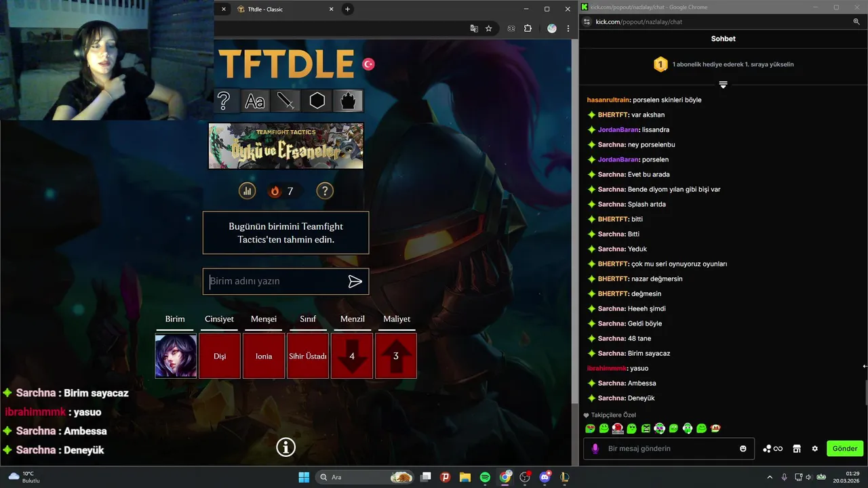Image resolution: width=868 pixels, height=488 pixels.
Task: Click the purple microphone in chat input
Action: [595, 449]
